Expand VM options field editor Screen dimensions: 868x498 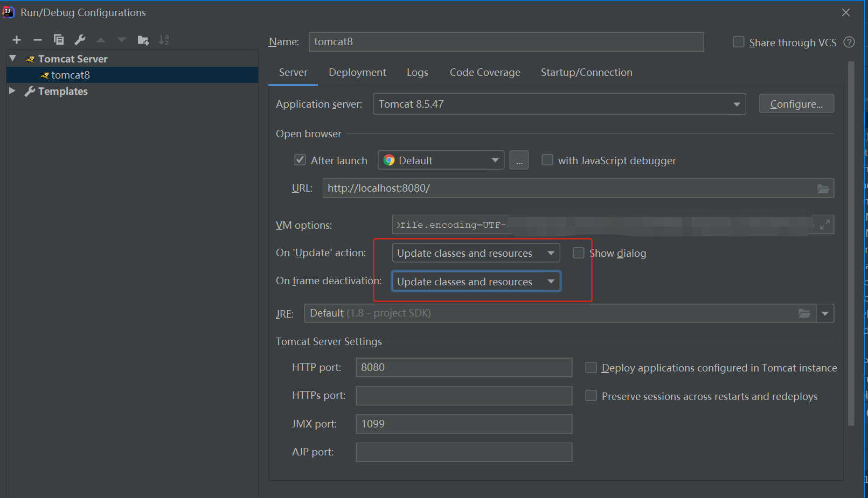[x=824, y=225]
